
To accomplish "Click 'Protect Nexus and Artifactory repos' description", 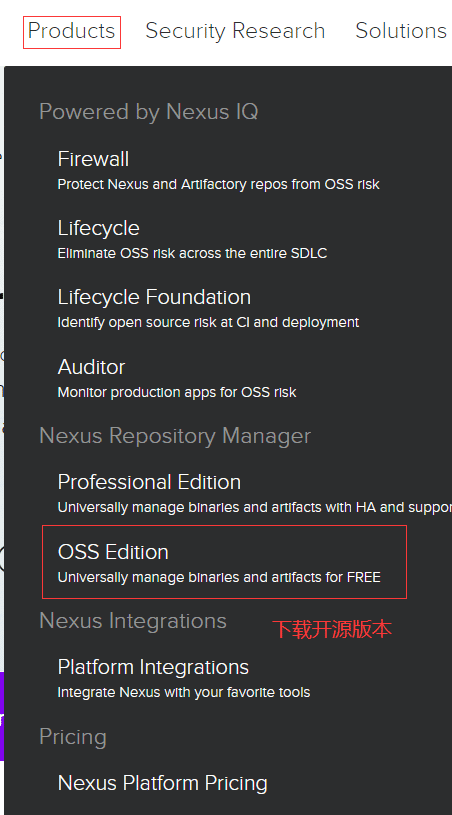I will point(218,185).
